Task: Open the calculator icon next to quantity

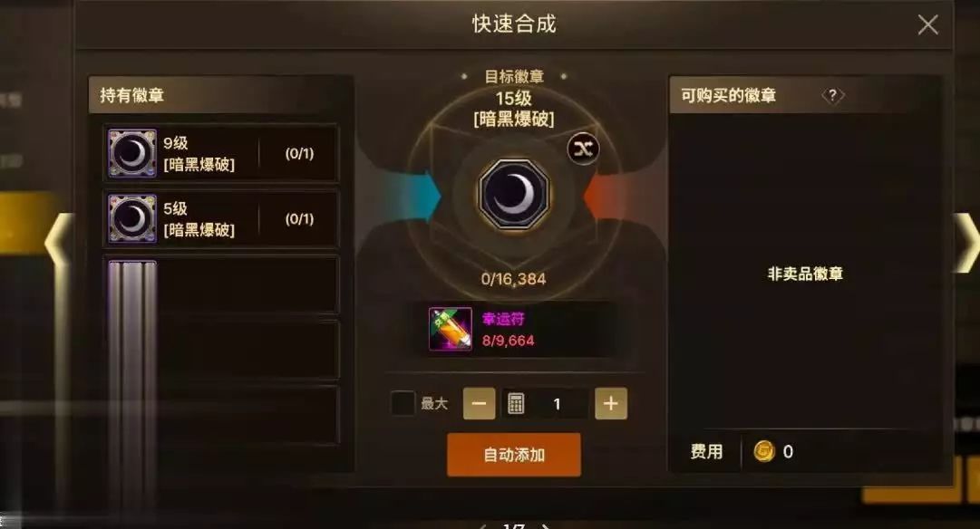Action: point(516,403)
